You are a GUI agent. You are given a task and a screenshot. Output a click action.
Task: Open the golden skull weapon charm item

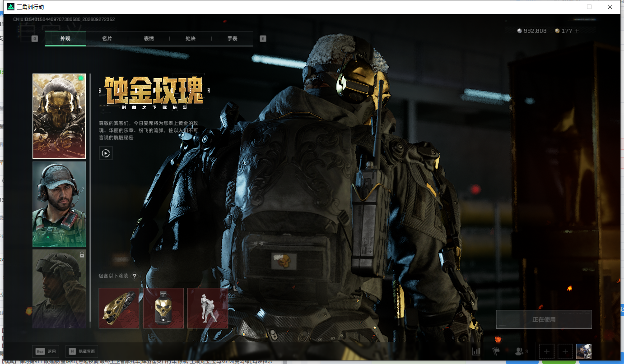[x=119, y=308]
